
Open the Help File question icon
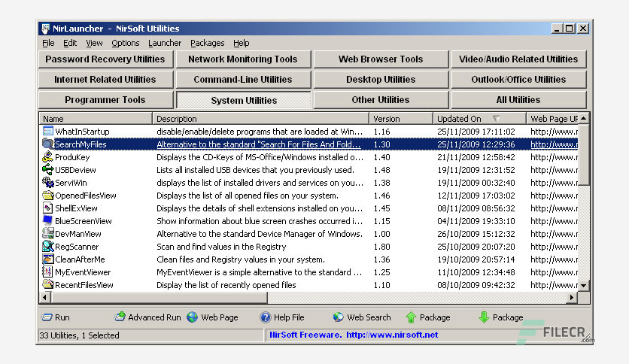click(265, 317)
